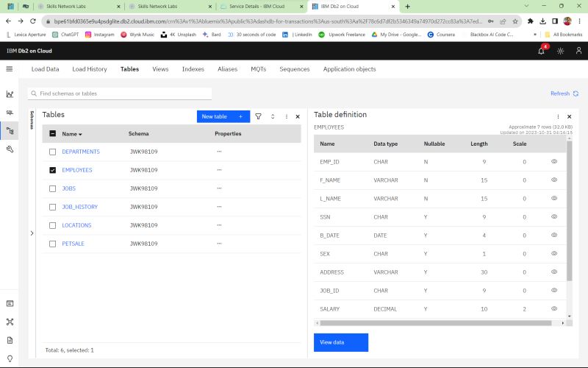The width and height of the screenshot is (588, 368).
Task: Expand the Schemas side panel chevron
Action: pos(32,233)
